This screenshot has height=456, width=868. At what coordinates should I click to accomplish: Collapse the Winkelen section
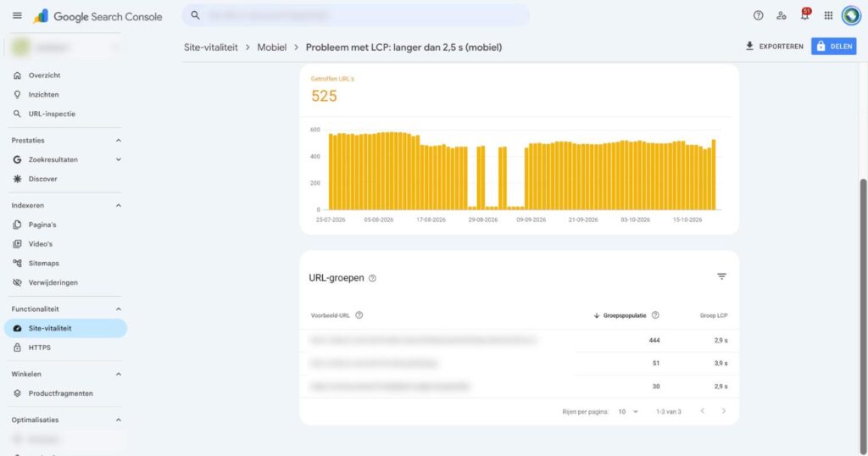(x=118, y=374)
